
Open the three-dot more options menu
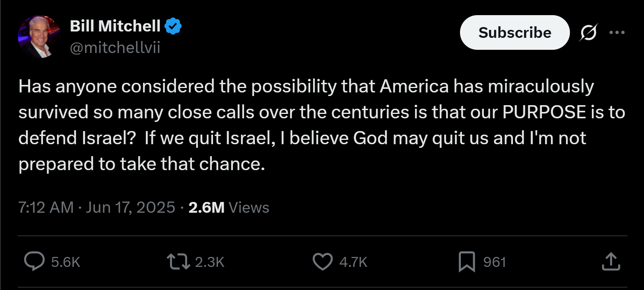(x=617, y=32)
